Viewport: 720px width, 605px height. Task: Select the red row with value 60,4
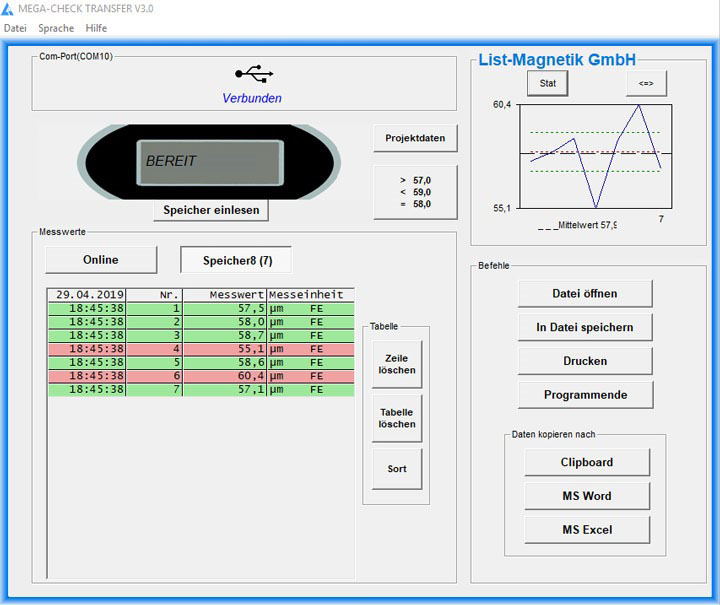[201, 376]
